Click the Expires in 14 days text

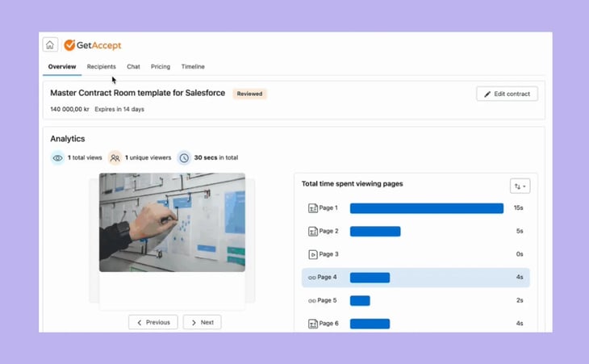[x=119, y=109]
